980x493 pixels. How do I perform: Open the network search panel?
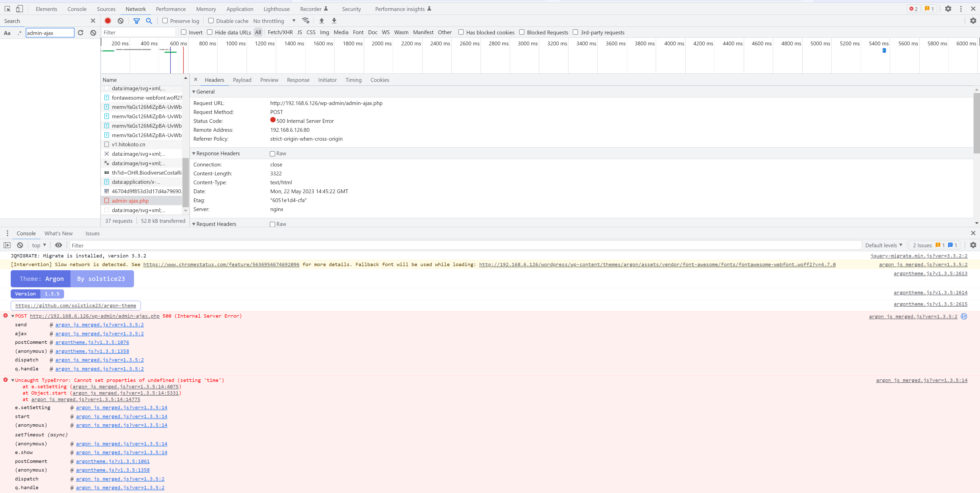[x=149, y=21]
